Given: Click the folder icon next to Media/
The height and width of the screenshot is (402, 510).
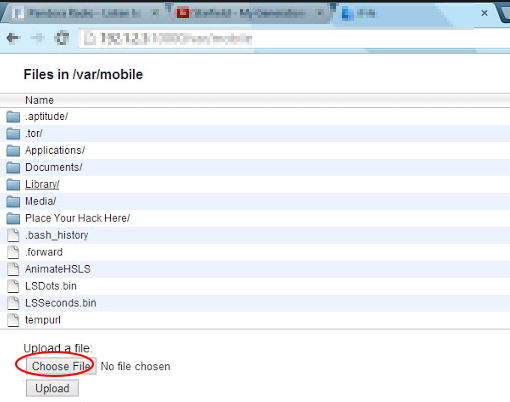Looking at the screenshot, I should click(13, 201).
